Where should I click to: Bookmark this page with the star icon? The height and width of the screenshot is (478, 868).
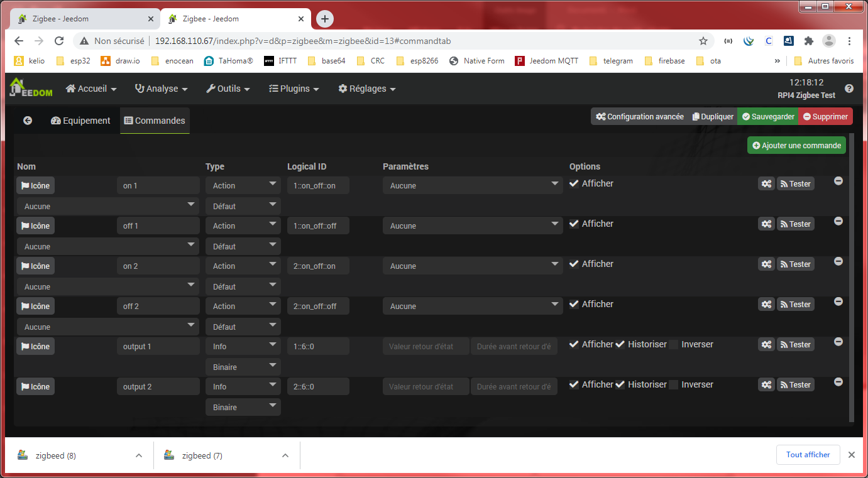[703, 41]
